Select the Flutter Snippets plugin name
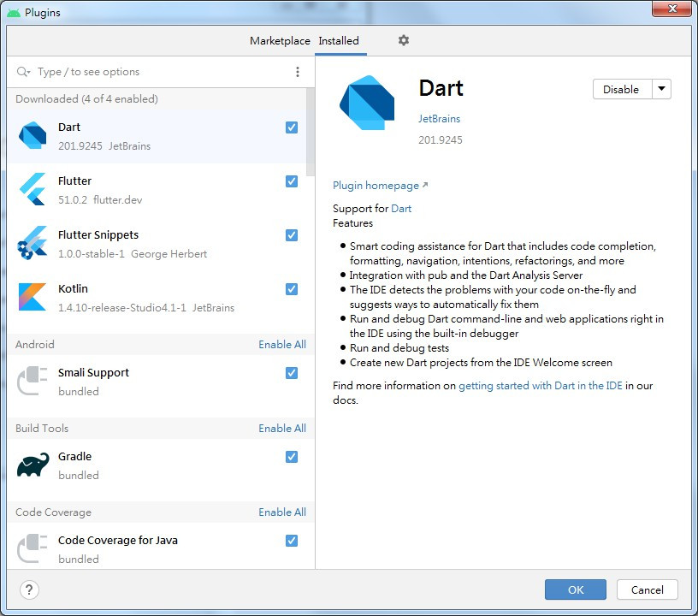Image resolution: width=698 pixels, height=616 pixels. (98, 235)
